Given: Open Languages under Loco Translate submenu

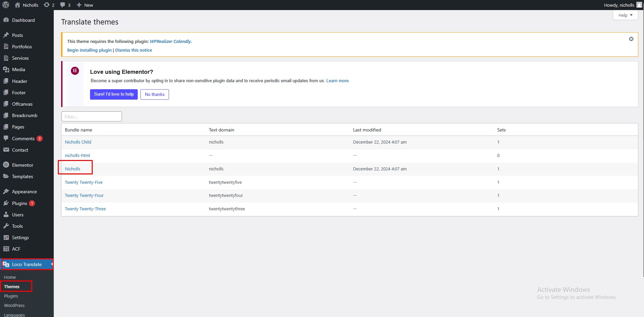Looking at the screenshot, I should click(14, 315).
